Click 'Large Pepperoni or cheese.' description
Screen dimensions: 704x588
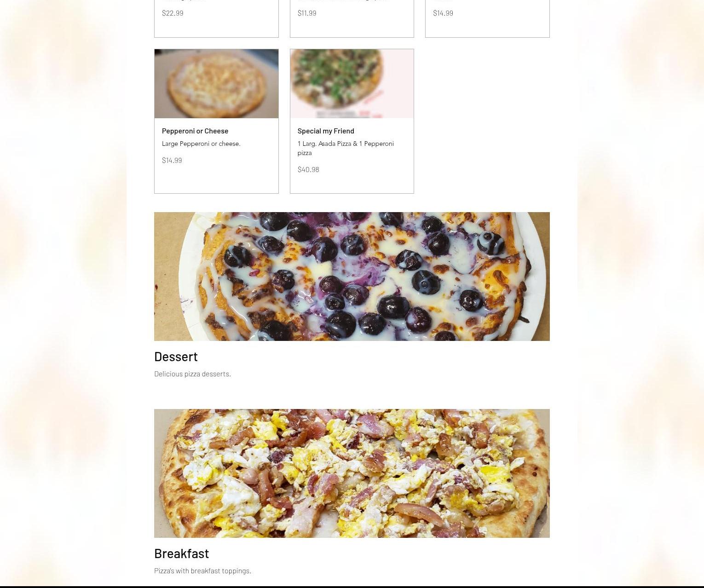coord(201,144)
